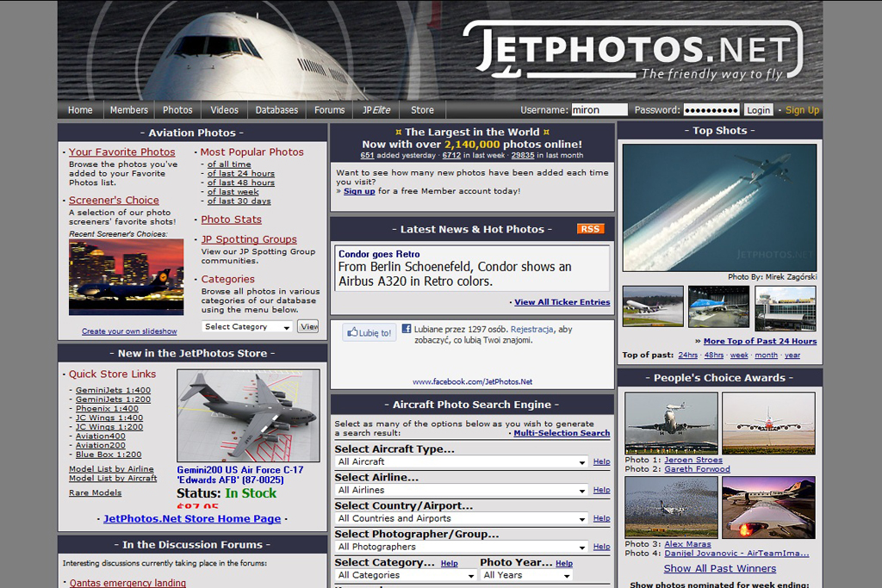Open People's Choice Photo 1 takeoff thumbnail
882x588 pixels.
(x=671, y=424)
